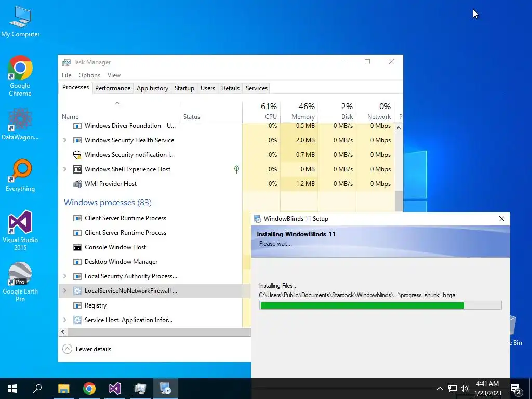The height and width of the screenshot is (399, 532).
Task: Select WindowBlinds setup taskbar button
Action: coord(166,389)
